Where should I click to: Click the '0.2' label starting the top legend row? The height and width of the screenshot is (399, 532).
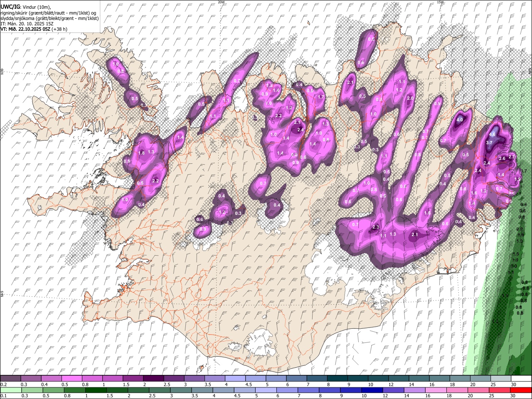(x=3, y=384)
